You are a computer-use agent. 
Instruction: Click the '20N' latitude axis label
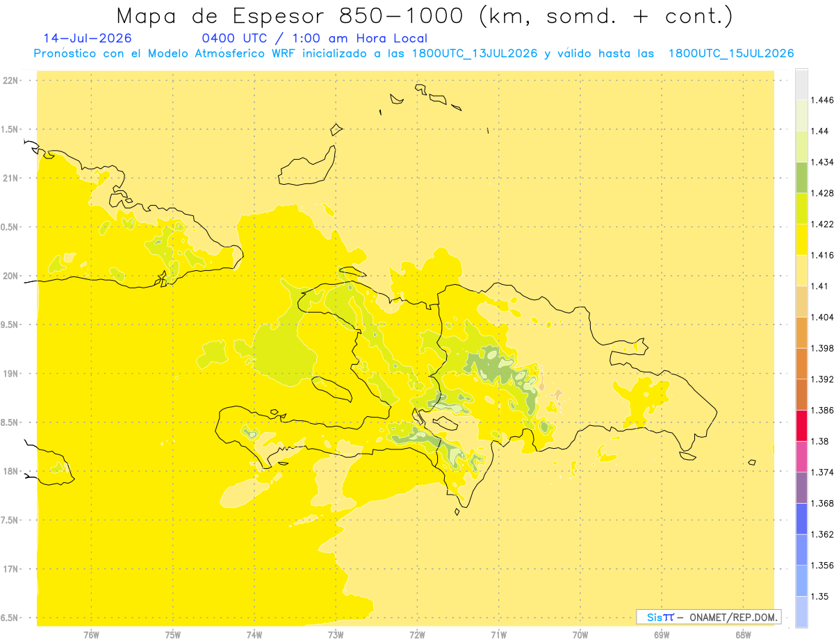tap(10, 276)
